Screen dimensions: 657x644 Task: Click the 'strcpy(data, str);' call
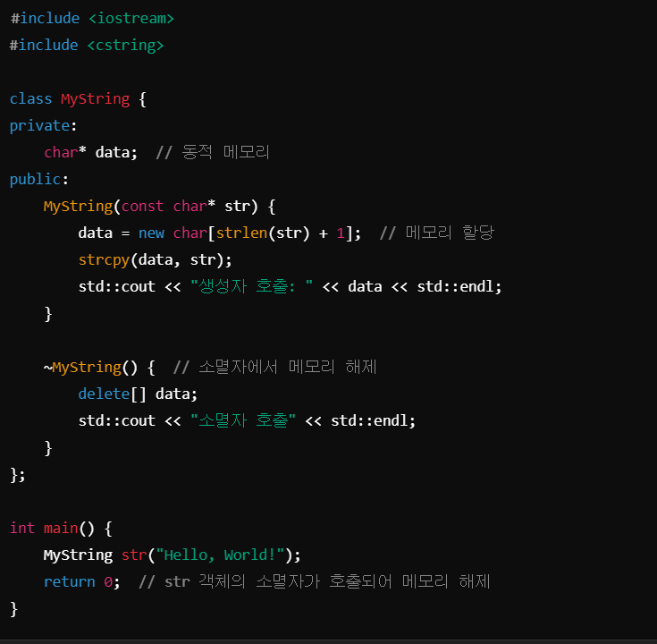pos(155,260)
